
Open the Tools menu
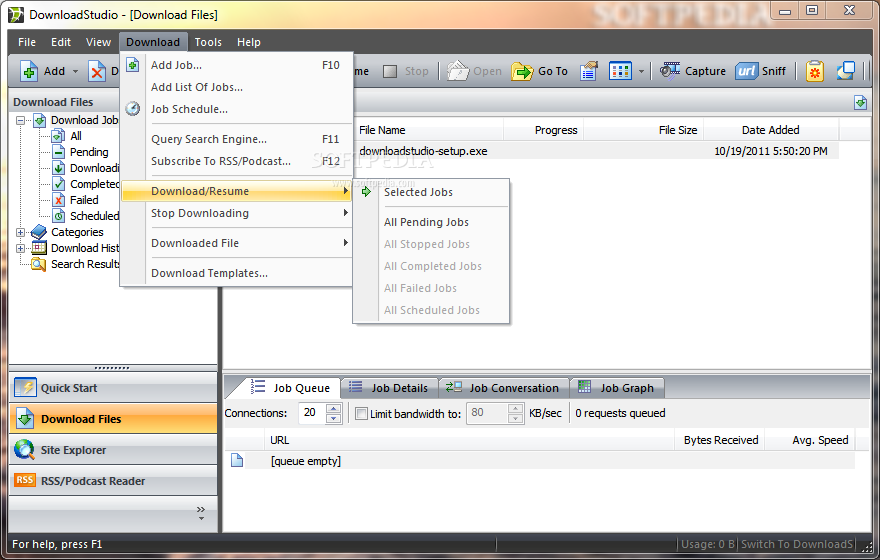(208, 42)
